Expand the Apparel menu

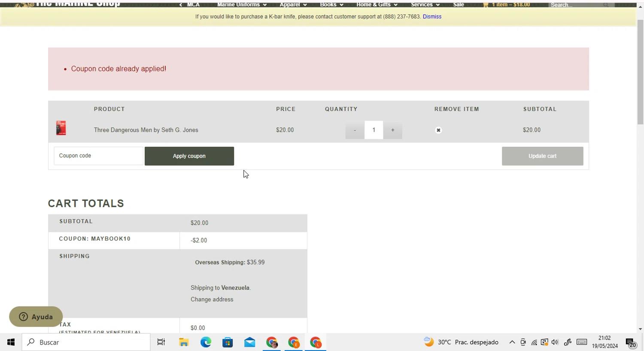293,5
